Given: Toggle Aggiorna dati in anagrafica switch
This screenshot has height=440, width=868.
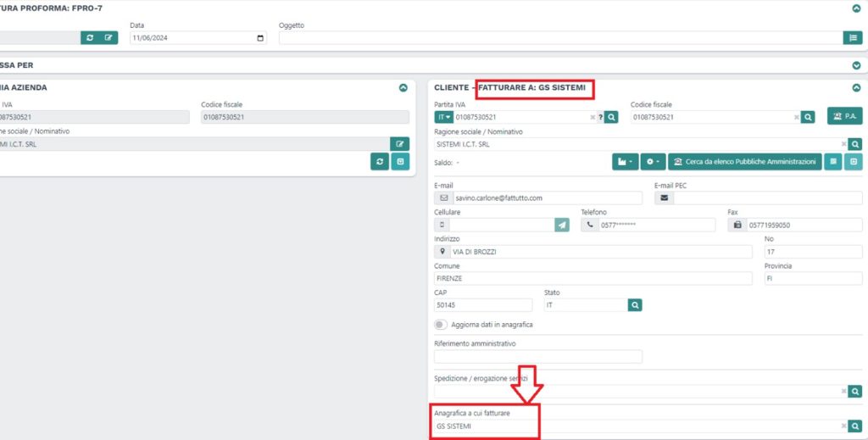Looking at the screenshot, I should (x=441, y=325).
